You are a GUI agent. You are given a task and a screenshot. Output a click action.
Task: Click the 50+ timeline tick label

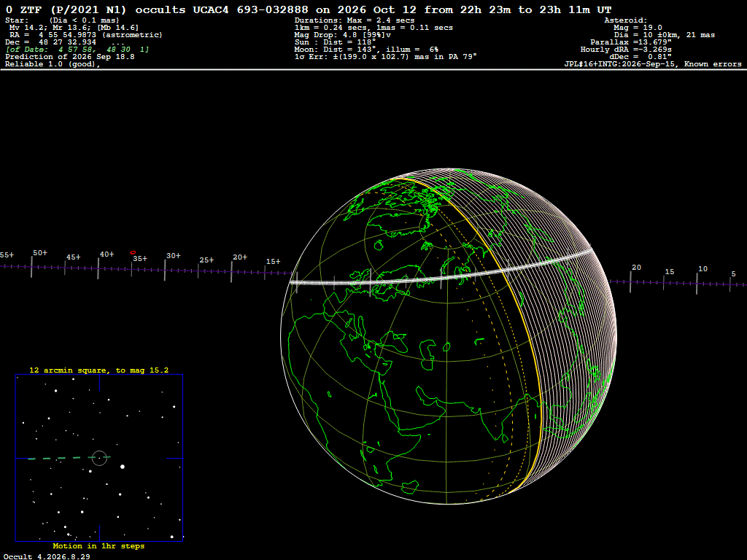40,253
